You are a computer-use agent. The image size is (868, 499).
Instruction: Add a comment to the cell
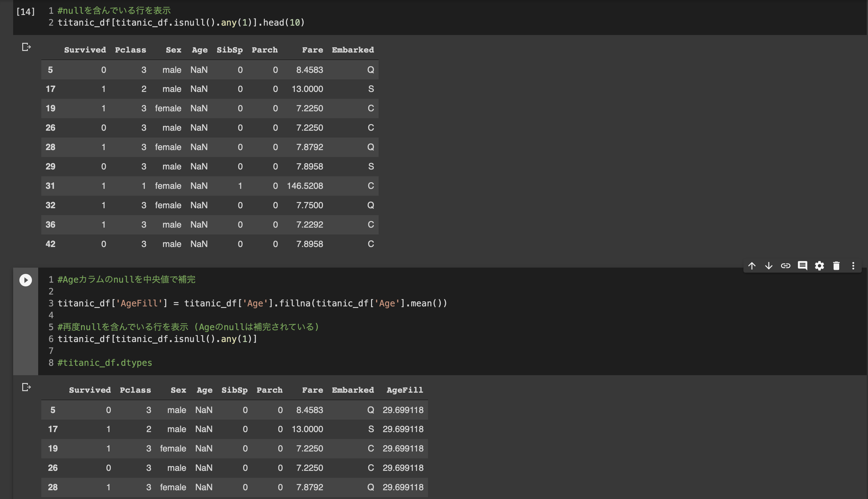pyautogui.click(x=802, y=266)
